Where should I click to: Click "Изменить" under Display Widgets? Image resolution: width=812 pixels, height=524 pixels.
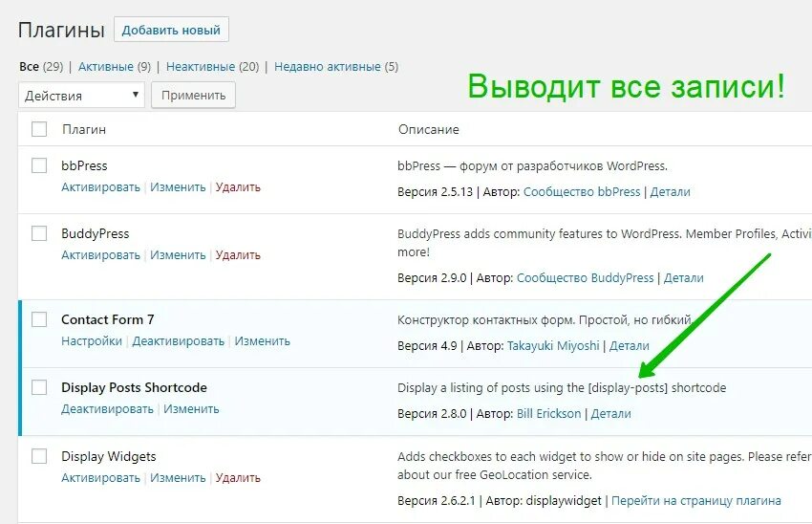click(x=178, y=478)
